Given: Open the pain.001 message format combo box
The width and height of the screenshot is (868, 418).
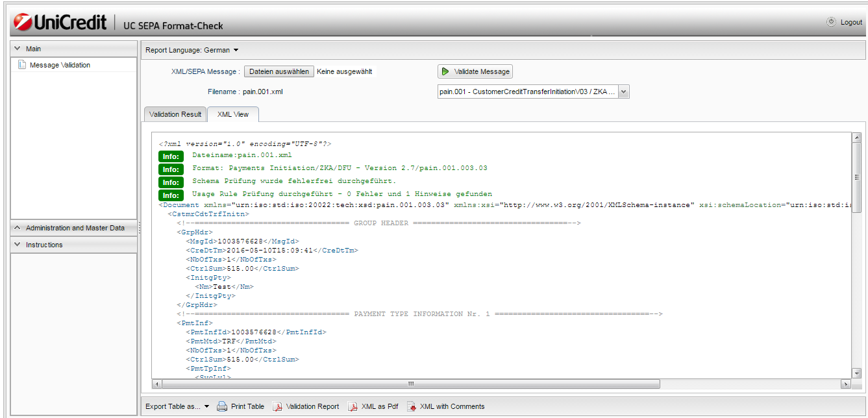Looking at the screenshot, I should click(x=623, y=92).
